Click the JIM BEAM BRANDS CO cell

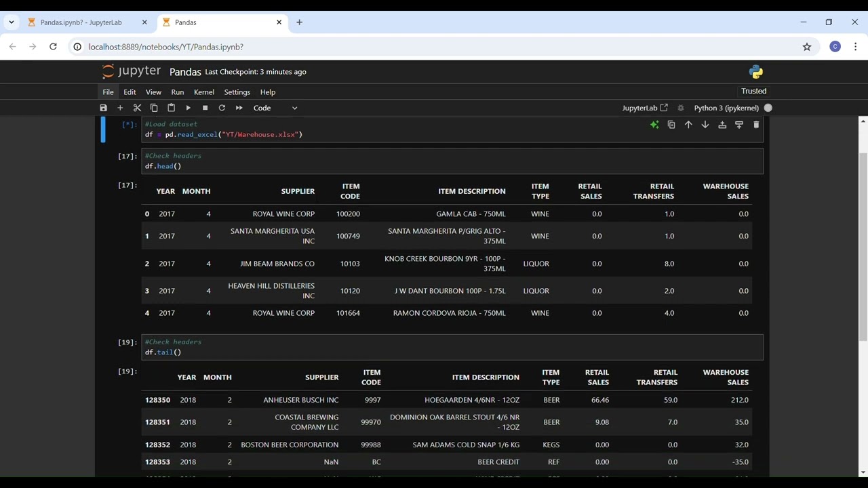[277, 264]
